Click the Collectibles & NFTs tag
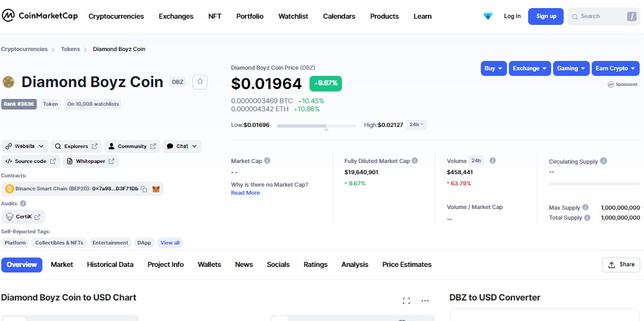Viewport: 644px width, 321px height. (x=59, y=243)
